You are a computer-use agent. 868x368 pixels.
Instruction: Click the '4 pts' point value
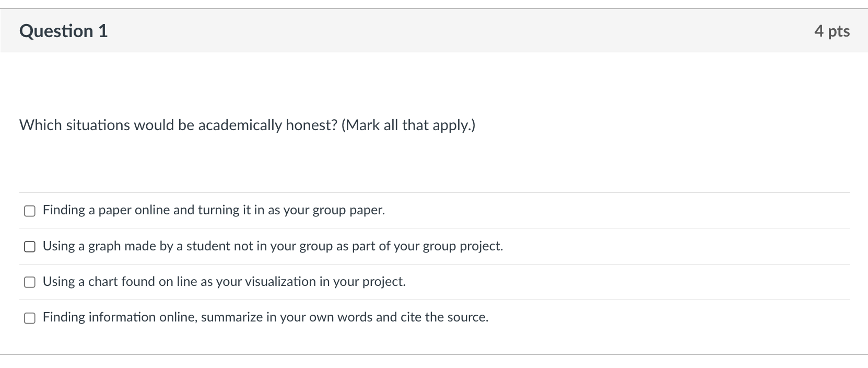pyautogui.click(x=831, y=31)
